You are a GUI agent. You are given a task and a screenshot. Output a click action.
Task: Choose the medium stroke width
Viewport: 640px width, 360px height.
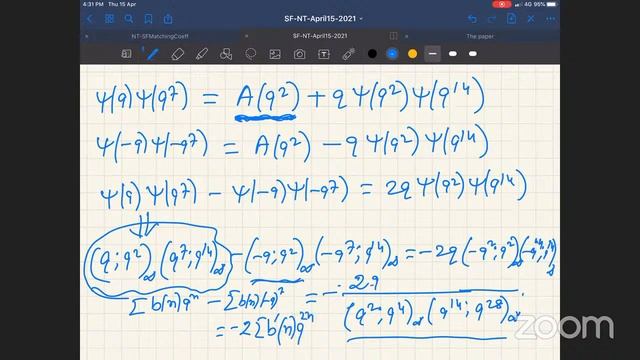click(452, 53)
